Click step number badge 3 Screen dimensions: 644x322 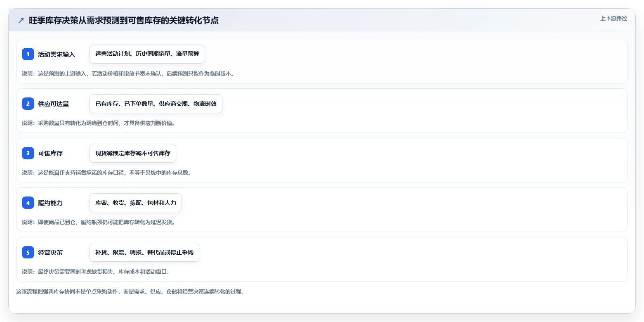click(28, 153)
